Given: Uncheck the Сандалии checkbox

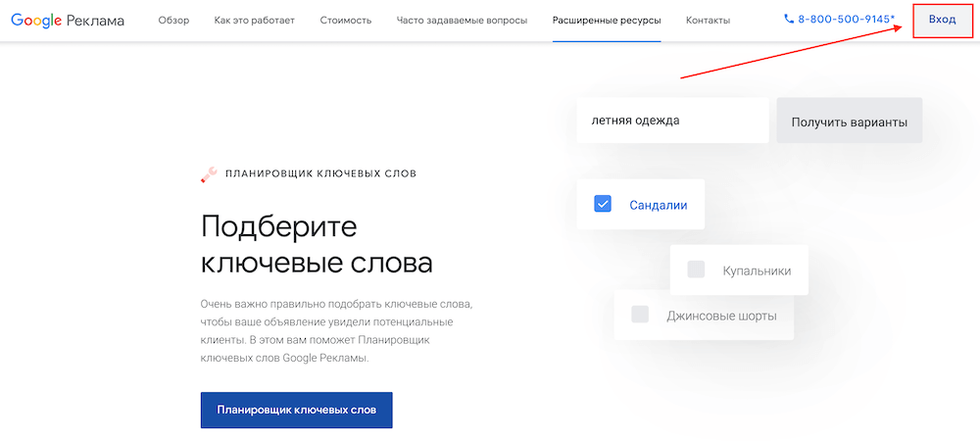Looking at the screenshot, I should 603,204.
